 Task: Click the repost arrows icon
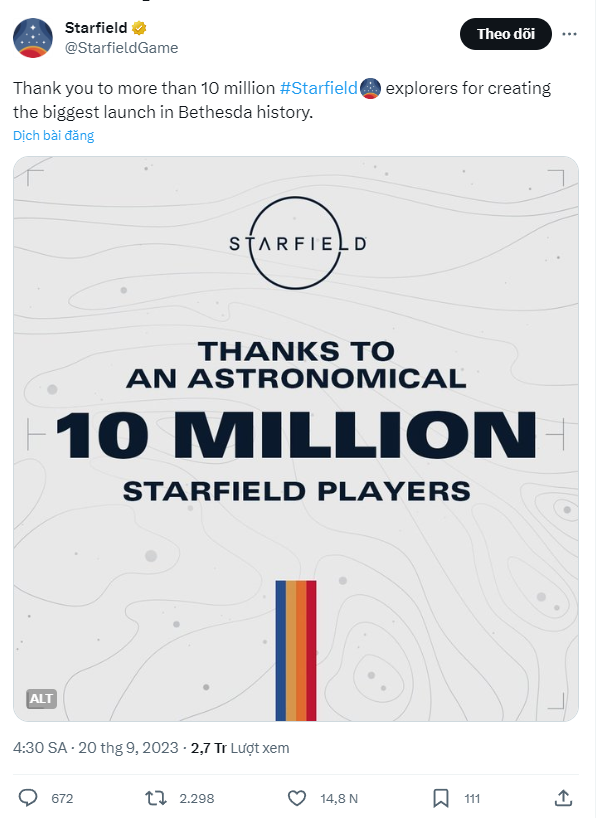[155, 798]
